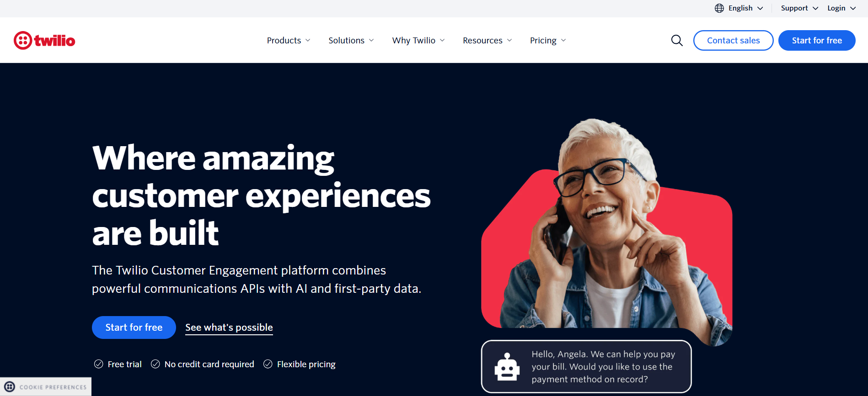
Task: Follow the See what's possible link
Action: 229,327
